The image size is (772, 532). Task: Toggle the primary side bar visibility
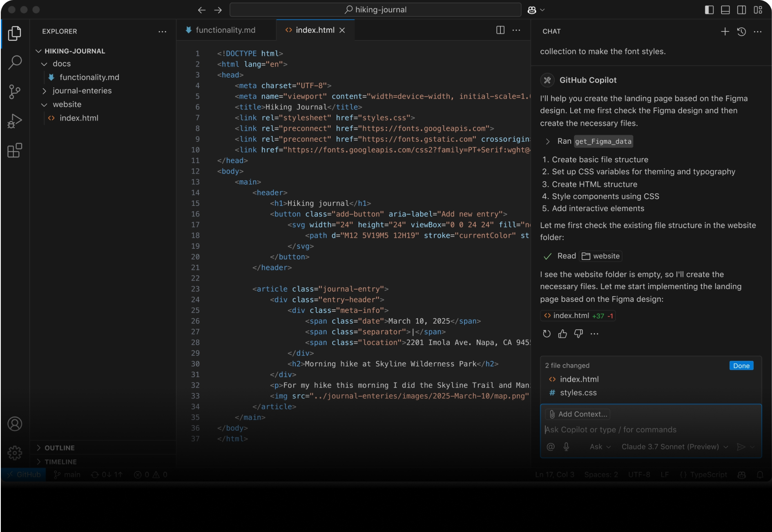pos(709,10)
